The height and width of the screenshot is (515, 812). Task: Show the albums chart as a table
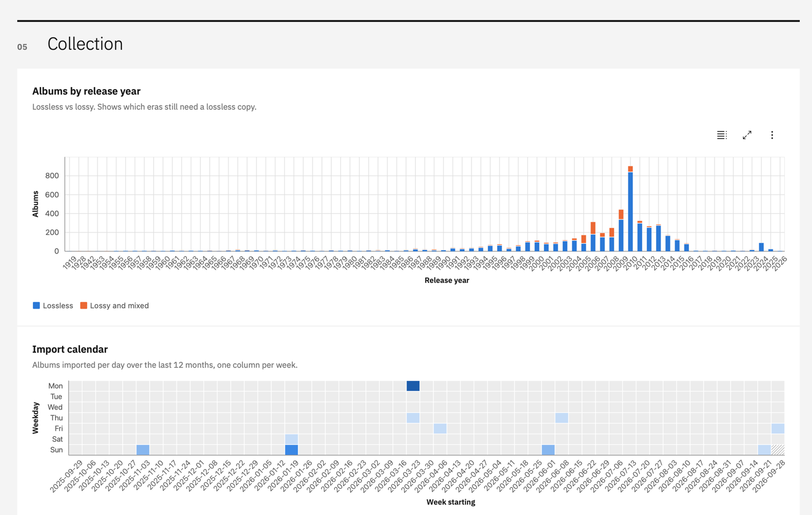click(x=722, y=135)
